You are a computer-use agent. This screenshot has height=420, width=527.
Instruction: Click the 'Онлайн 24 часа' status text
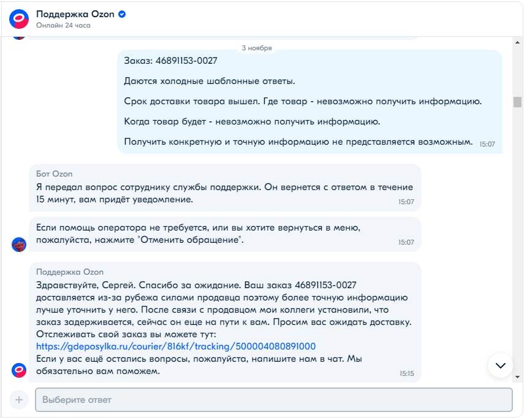tap(63, 25)
